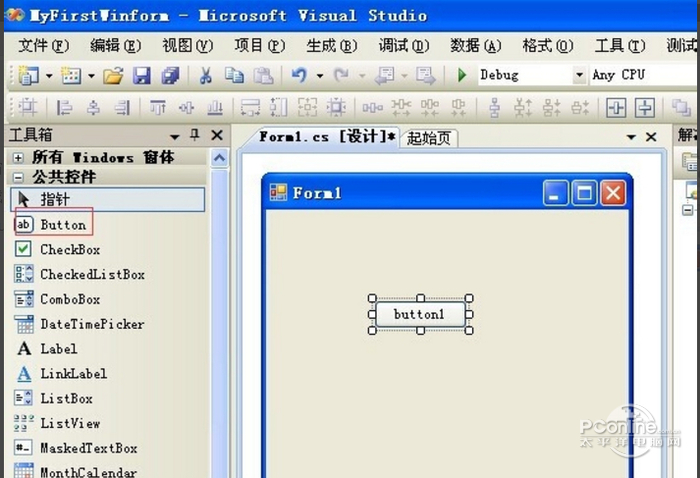
Task: Click the Redo arrow icon
Action: 342,75
